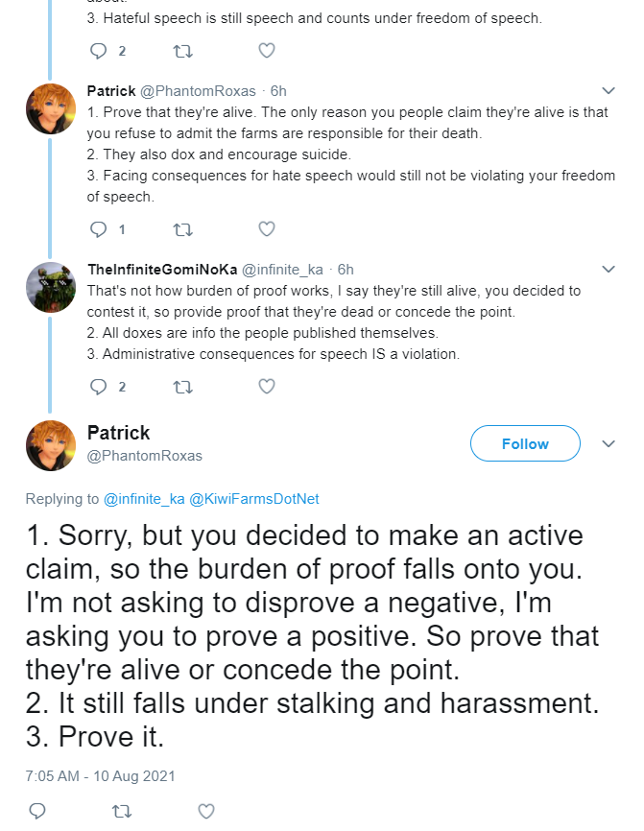Open the chevron menu beside the Follow button
Screen dimensions: 644x831
608,443
